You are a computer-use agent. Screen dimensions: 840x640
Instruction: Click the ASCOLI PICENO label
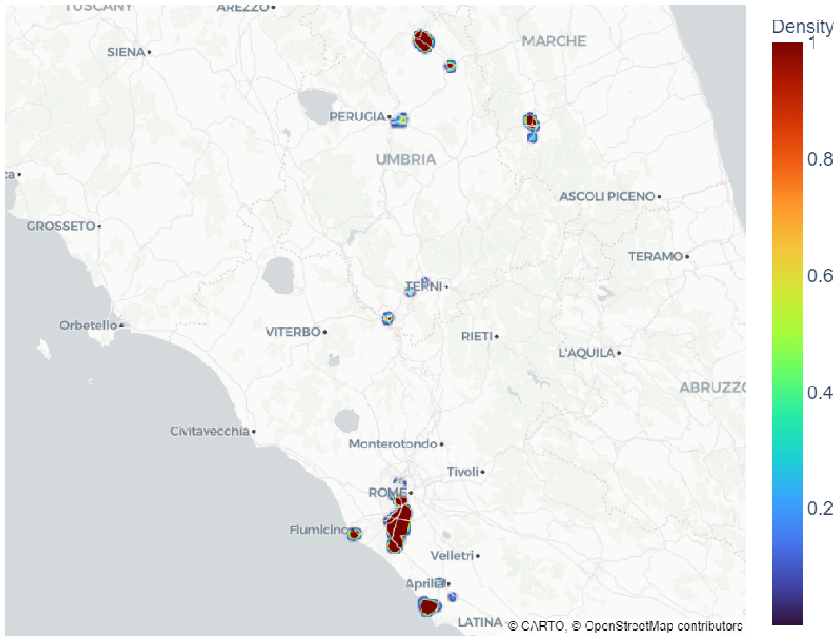[x=607, y=197]
